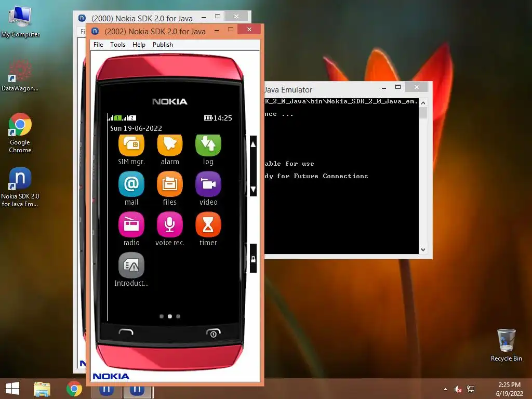Screen dimensions: 532x399
Task: Click the Java Emulator console scrollbar thumb
Action: click(x=423, y=113)
